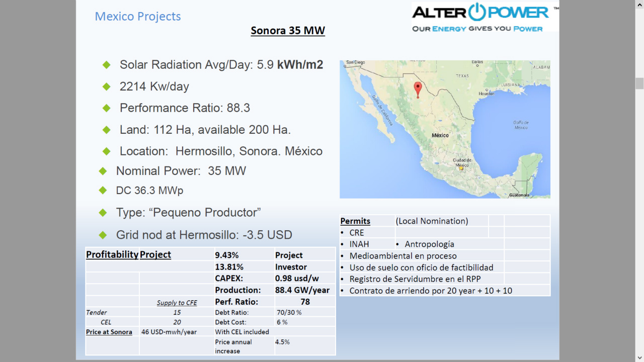644x362 pixels.
Task: Click the 'Permits' table header
Action: coord(355,221)
